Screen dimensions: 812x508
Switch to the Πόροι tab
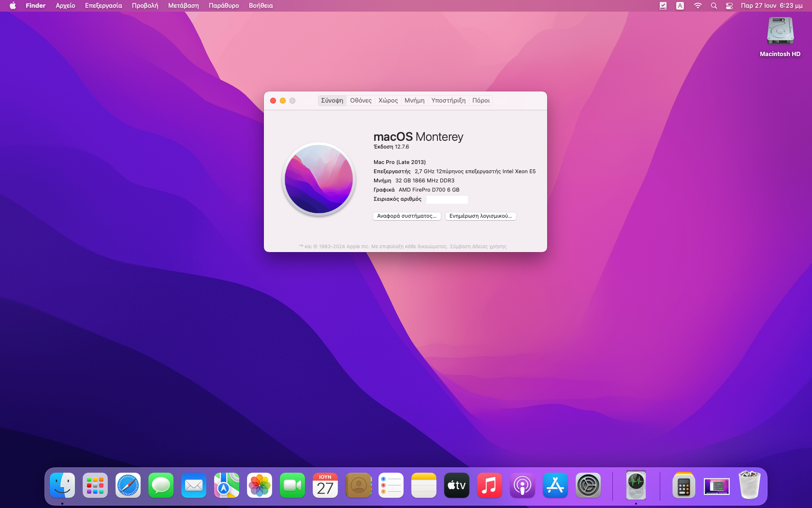coord(481,101)
